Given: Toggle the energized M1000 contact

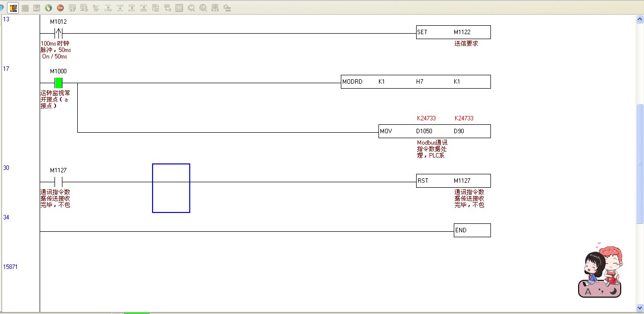Looking at the screenshot, I should 58,83.
